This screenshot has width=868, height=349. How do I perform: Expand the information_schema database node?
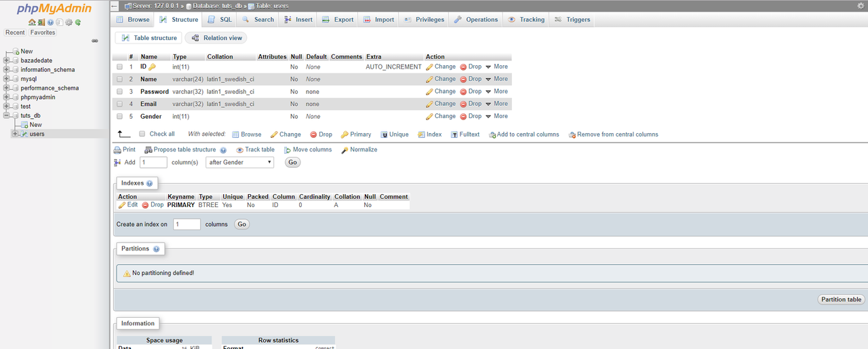pyautogui.click(x=7, y=69)
